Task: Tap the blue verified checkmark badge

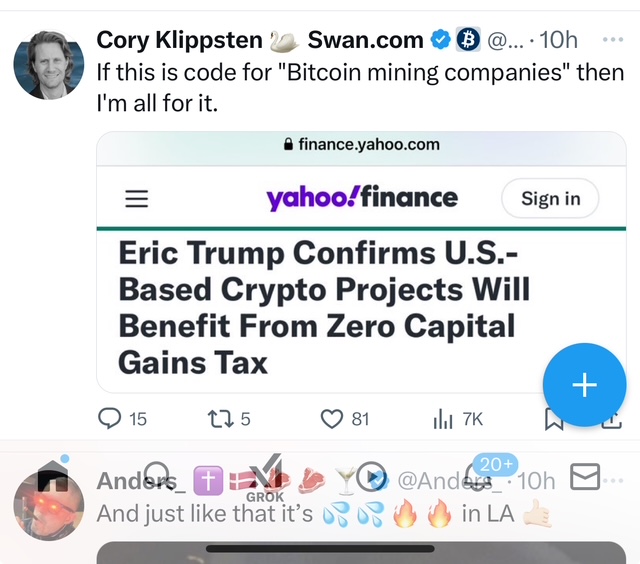Action: point(440,40)
